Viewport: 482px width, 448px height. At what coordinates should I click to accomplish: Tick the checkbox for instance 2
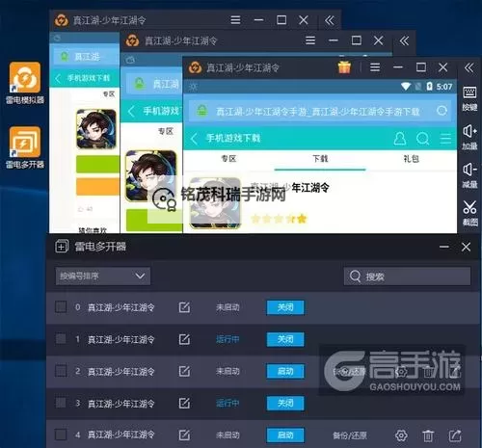click(x=61, y=371)
